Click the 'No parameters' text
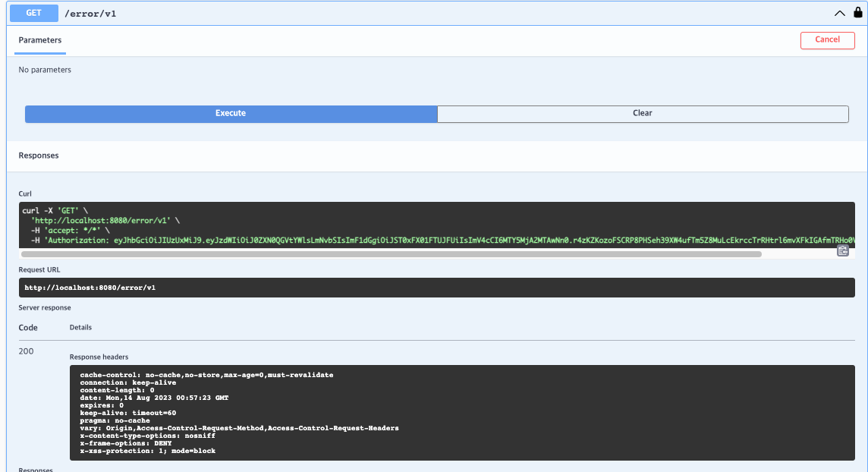Screen dimensions: 868x472 coord(45,70)
